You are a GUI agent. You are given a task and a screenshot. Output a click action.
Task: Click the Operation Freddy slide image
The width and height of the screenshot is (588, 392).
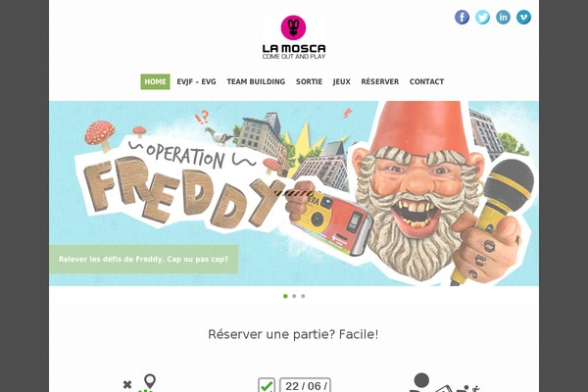[x=294, y=194]
